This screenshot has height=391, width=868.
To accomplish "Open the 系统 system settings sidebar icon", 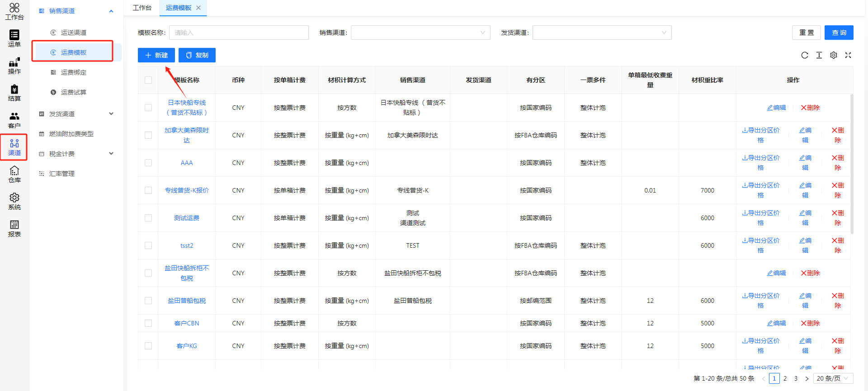I will 14,201.
